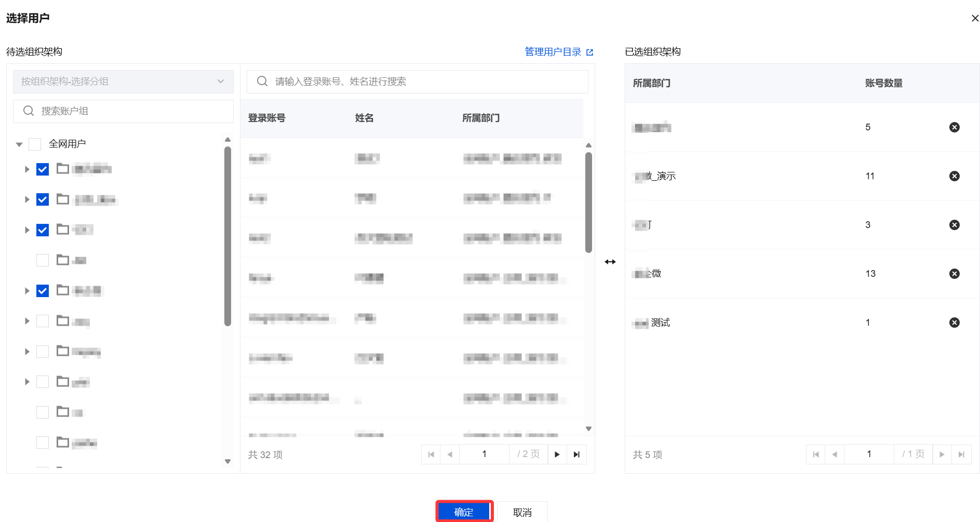This screenshot has width=980, height=522.
Task: Expand the first group under 全网用户
Action: 27,169
